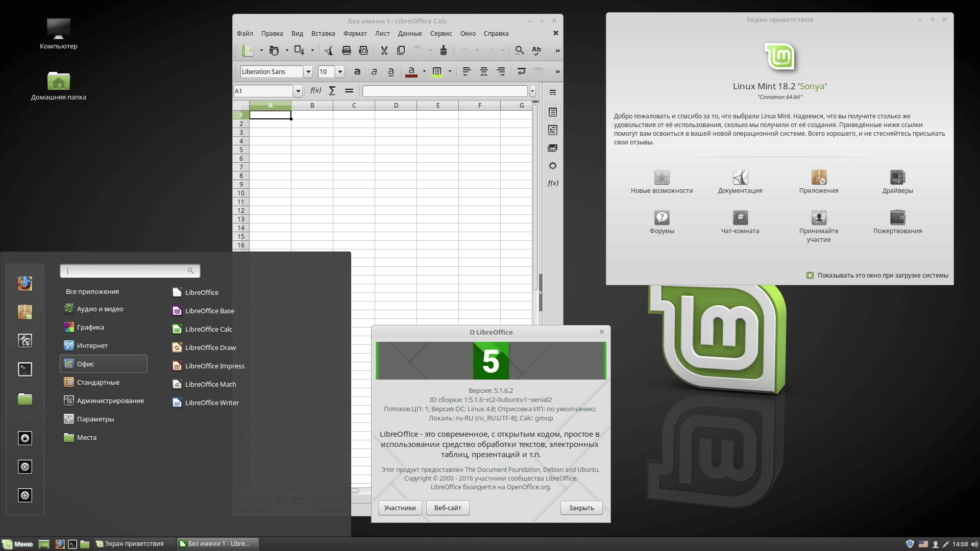Click the background color highlight swatch
Screen dimensions: 980x551
(437, 71)
